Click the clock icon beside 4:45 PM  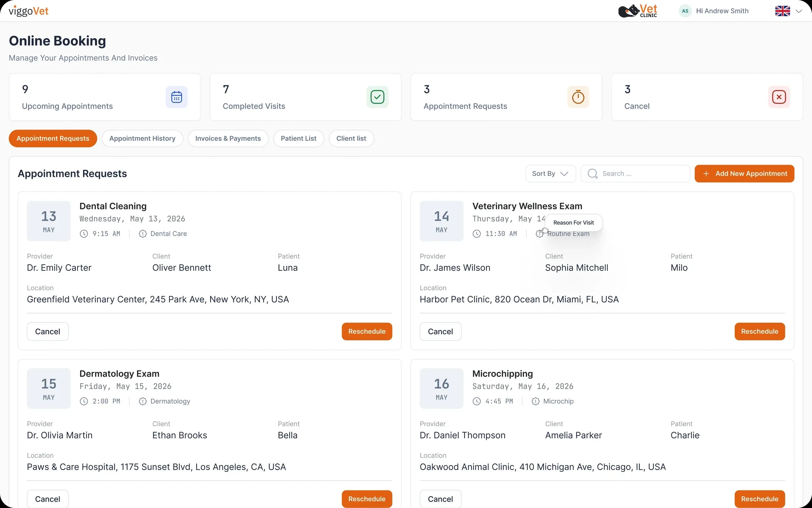point(477,401)
